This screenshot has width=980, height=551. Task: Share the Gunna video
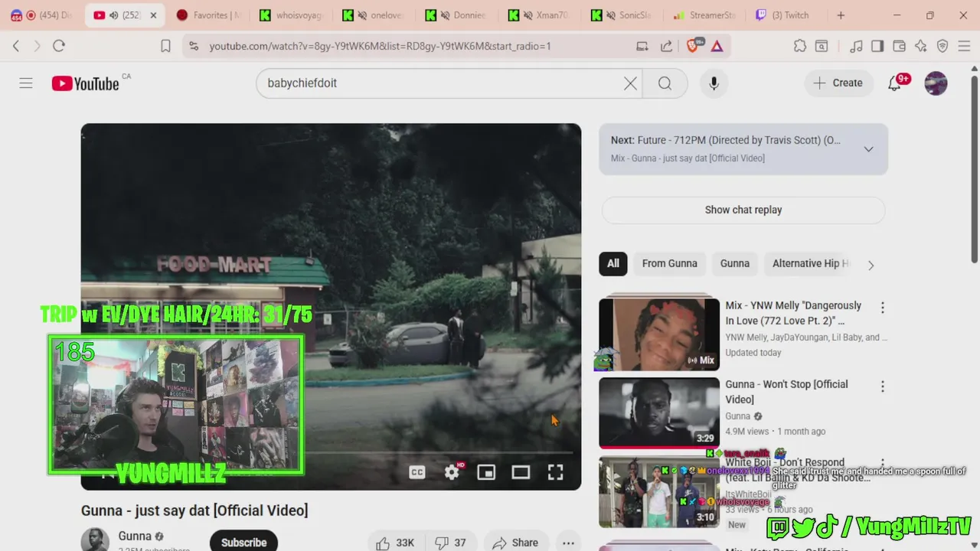pyautogui.click(x=515, y=543)
